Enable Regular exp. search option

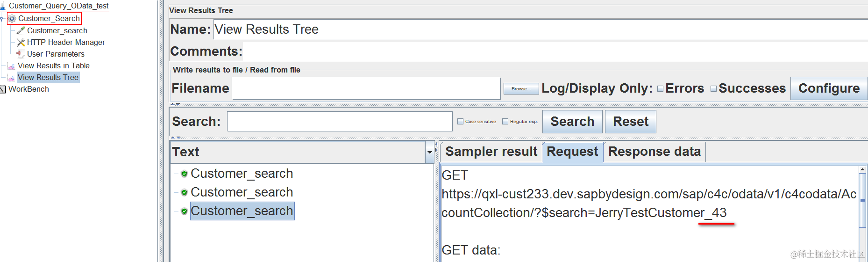pyautogui.click(x=505, y=121)
